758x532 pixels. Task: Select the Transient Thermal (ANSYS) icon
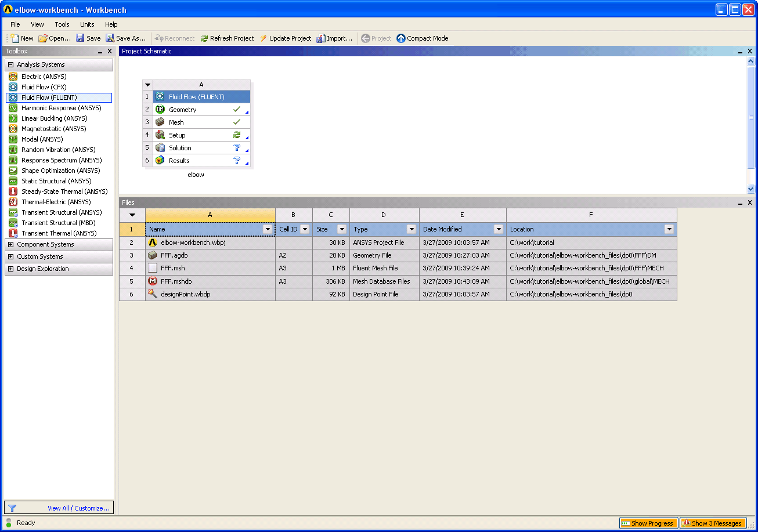[13, 233]
